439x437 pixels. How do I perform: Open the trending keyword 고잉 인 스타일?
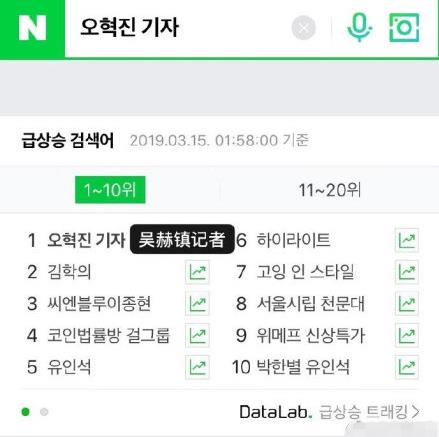(x=305, y=272)
